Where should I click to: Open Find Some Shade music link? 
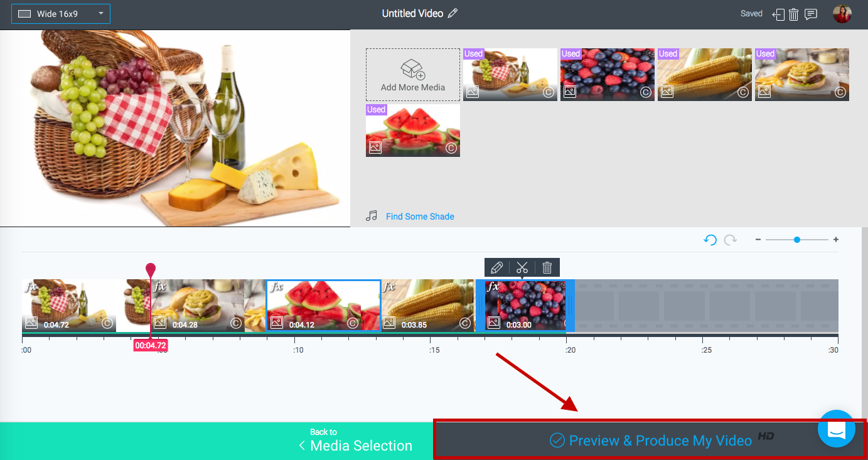[420, 217]
